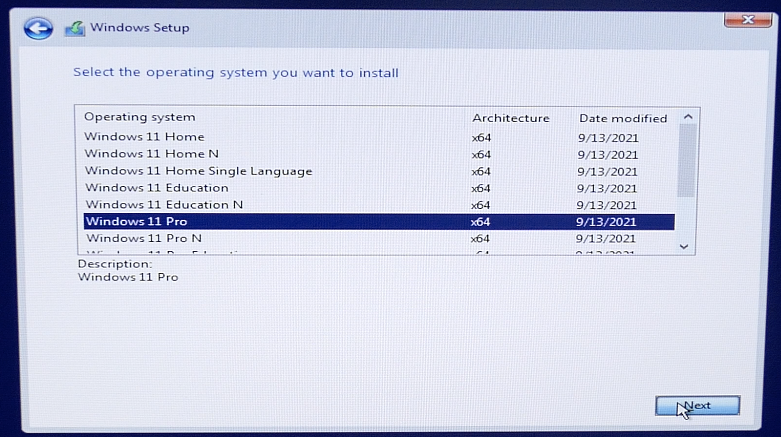Image resolution: width=781 pixels, height=437 pixels.
Task: Click 9/13/2021 date in Windows 11 Pro row
Action: click(x=606, y=222)
